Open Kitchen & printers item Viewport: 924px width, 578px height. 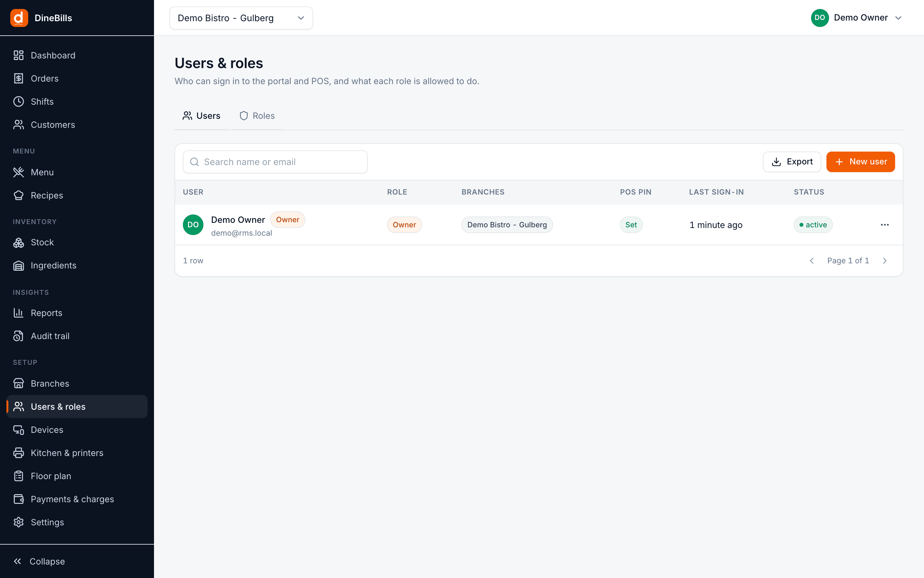point(77,453)
